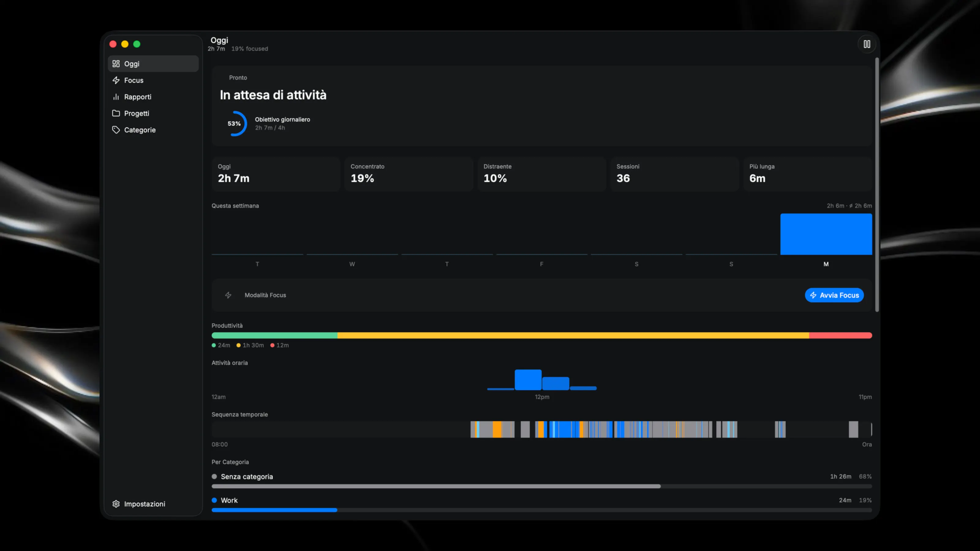
Task: Click the 12m red legend entry
Action: click(279, 345)
